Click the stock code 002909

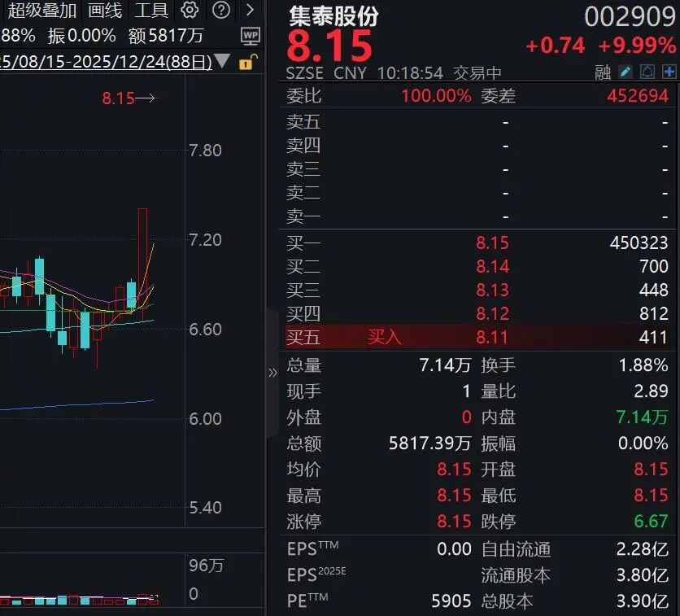(x=630, y=16)
